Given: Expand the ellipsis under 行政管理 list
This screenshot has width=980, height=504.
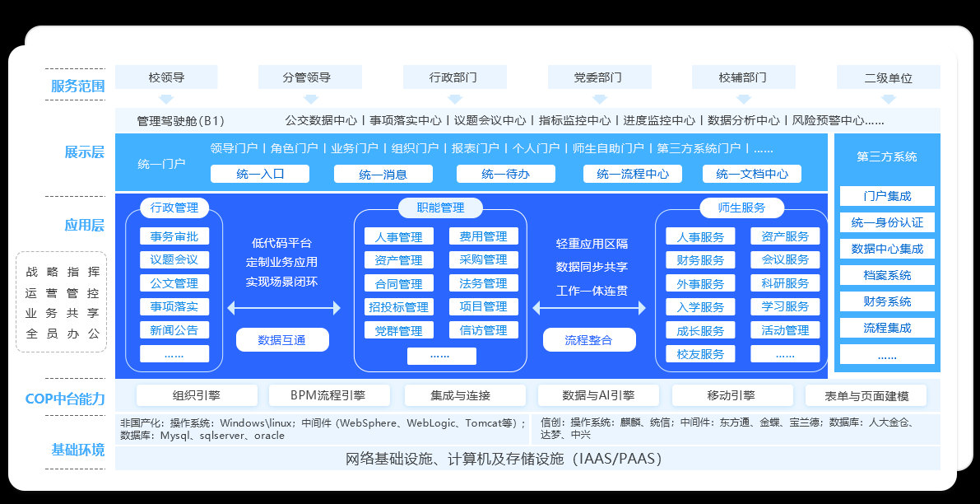Looking at the screenshot, I should coord(175,352).
